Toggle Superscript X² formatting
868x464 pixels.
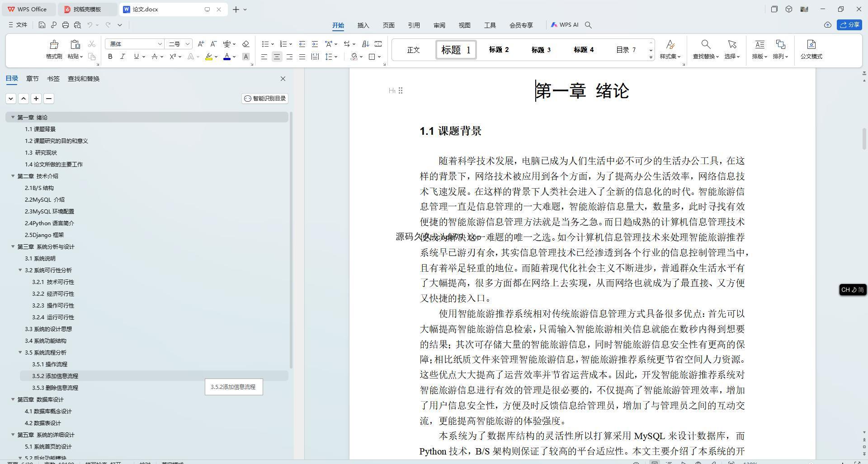(173, 57)
